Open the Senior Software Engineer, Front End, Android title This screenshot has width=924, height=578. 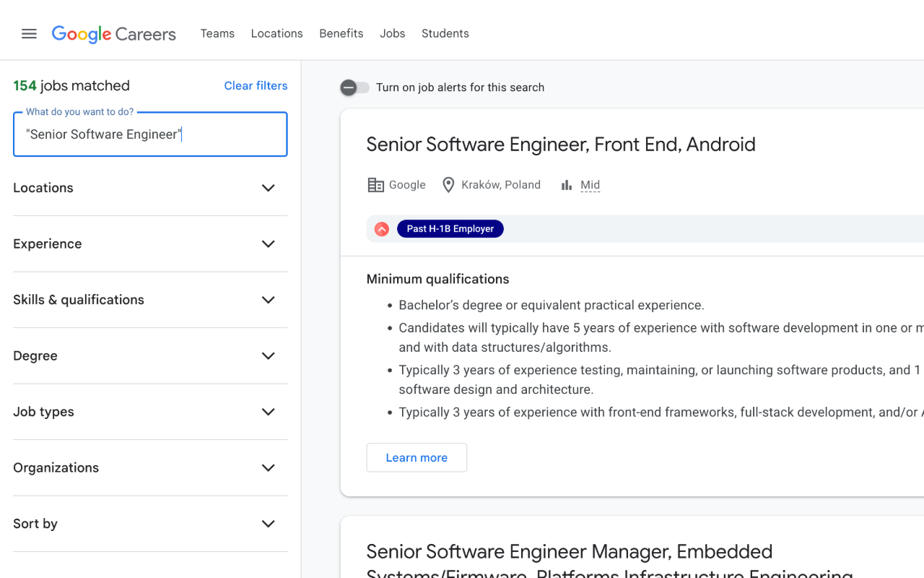(561, 144)
